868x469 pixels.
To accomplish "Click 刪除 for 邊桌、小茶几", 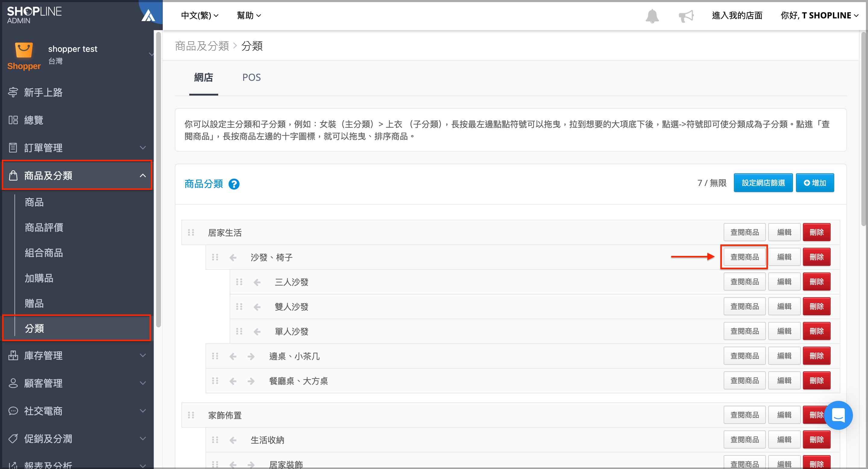I will pyautogui.click(x=816, y=356).
